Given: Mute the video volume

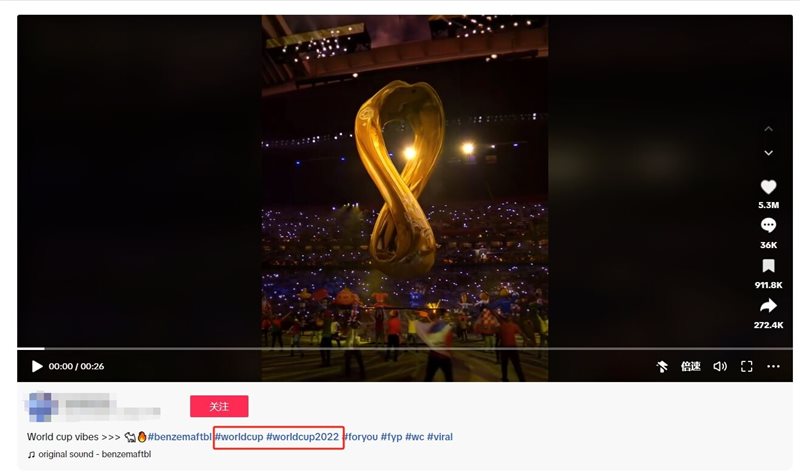Looking at the screenshot, I should pyautogui.click(x=719, y=366).
